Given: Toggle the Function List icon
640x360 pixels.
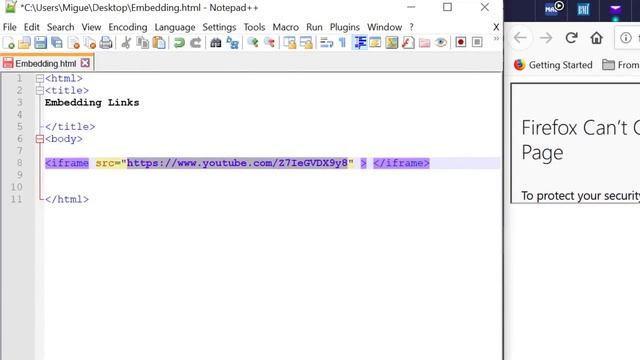Looking at the screenshot, I should pyautogui.click(x=408, y=42).
